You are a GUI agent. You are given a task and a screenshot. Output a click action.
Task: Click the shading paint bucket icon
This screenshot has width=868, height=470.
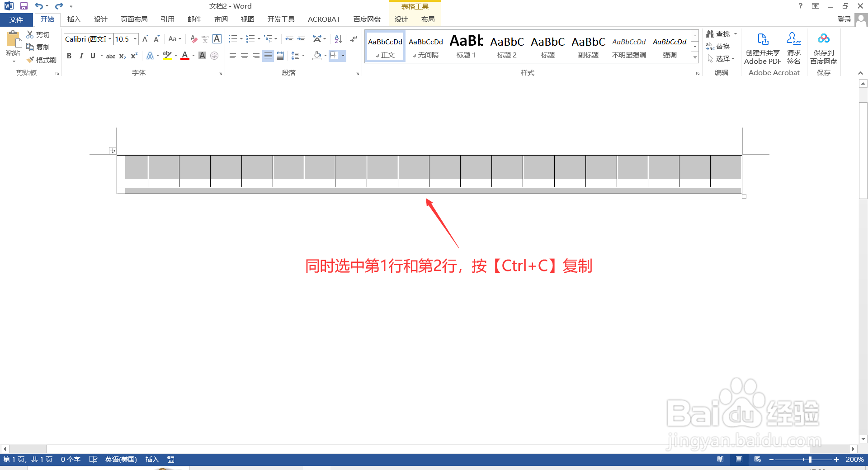[317, 56]
